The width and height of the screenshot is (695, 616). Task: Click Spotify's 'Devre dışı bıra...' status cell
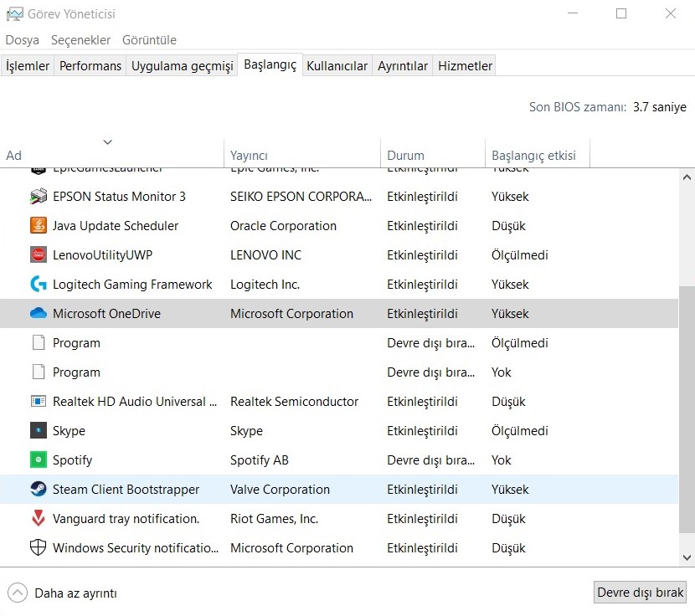click(x=431, y=460)
